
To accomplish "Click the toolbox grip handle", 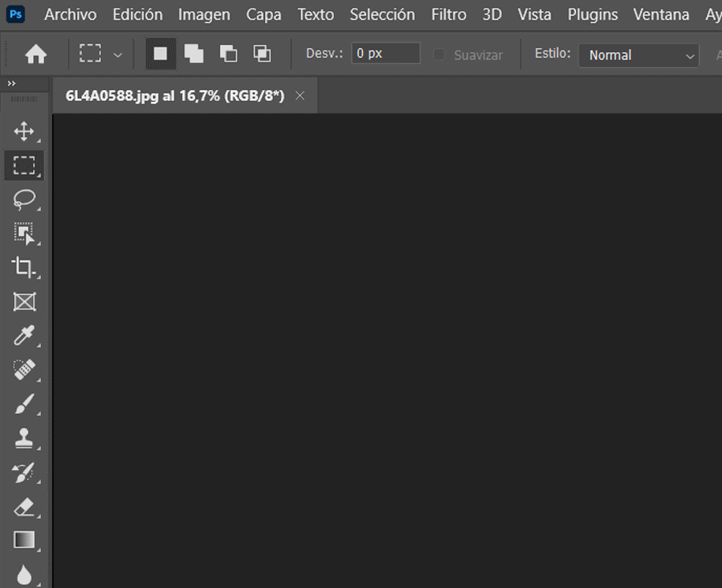I will coord(24,99).
